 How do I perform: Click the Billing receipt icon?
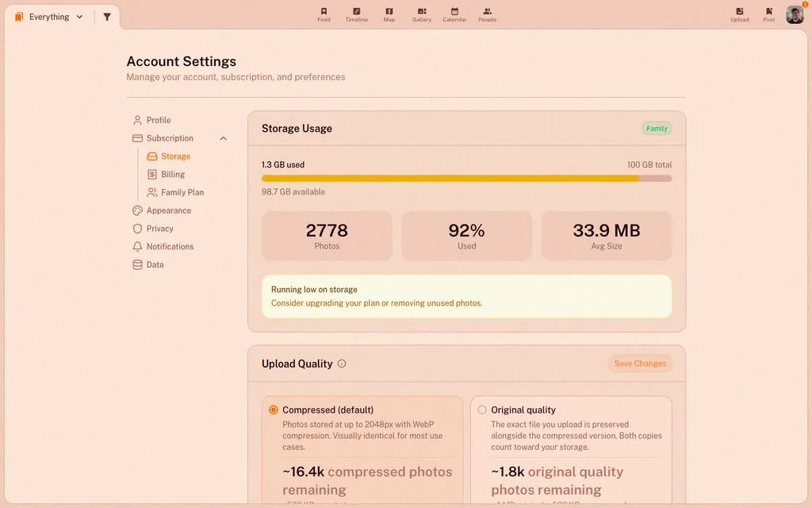click(151, 174)
